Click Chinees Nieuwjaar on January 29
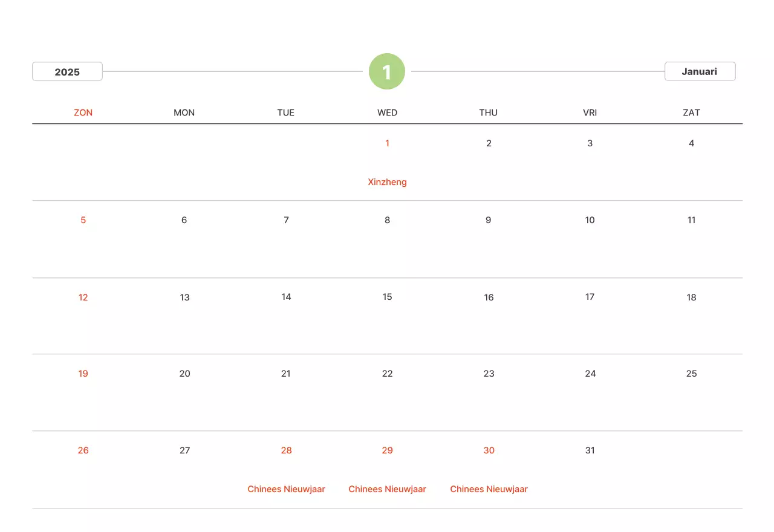 tap(387, 489)
